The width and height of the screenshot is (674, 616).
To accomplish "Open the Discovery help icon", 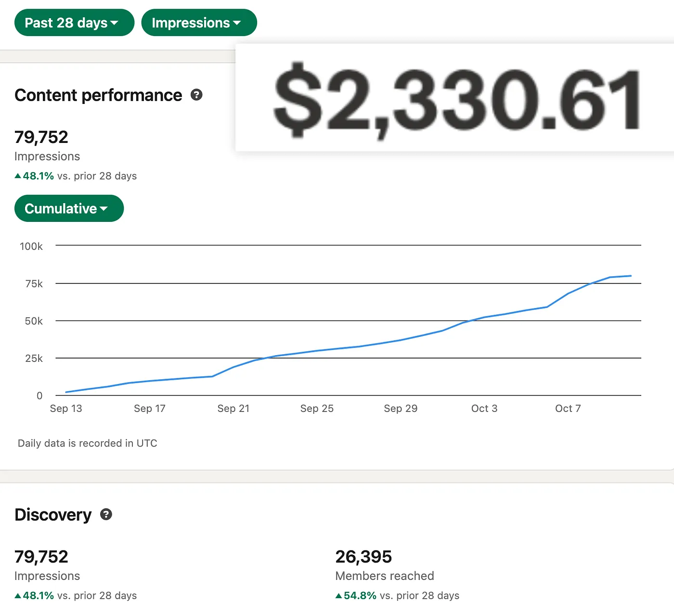I will pos(106,514).
